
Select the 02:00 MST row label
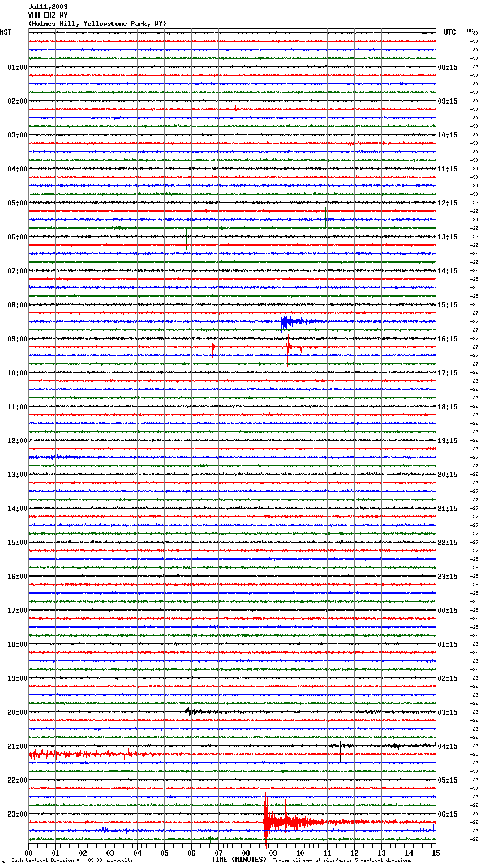pyautogui.click(x=17, y=101)
